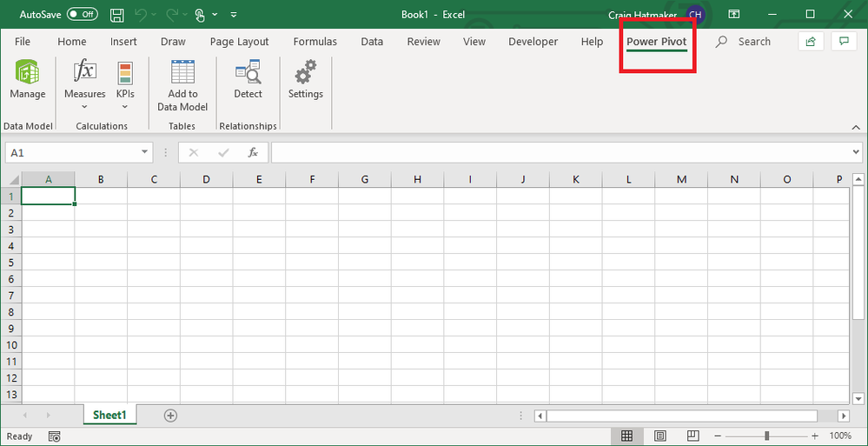Select row 10 header
Screen dimensions: 868x446
click(11, 344)
